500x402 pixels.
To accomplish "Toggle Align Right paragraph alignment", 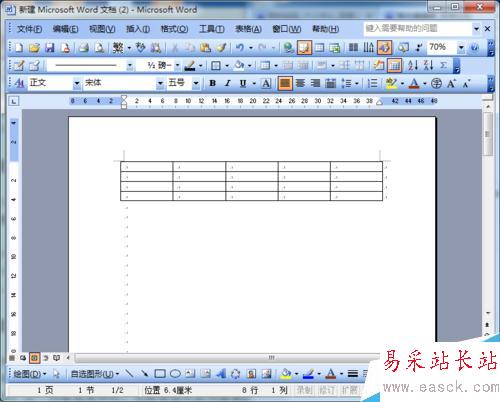I will 315,83.
